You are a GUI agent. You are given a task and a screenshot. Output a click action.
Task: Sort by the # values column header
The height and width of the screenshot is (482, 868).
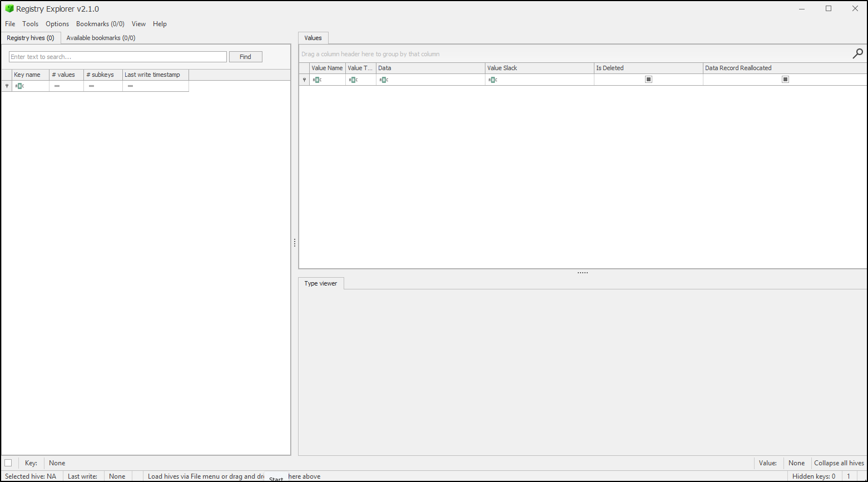click(x=66, y=75)
